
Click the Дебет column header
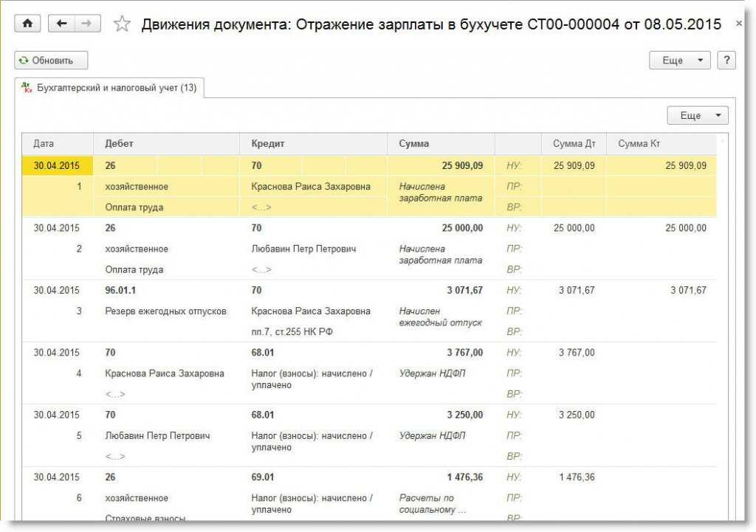120,144
